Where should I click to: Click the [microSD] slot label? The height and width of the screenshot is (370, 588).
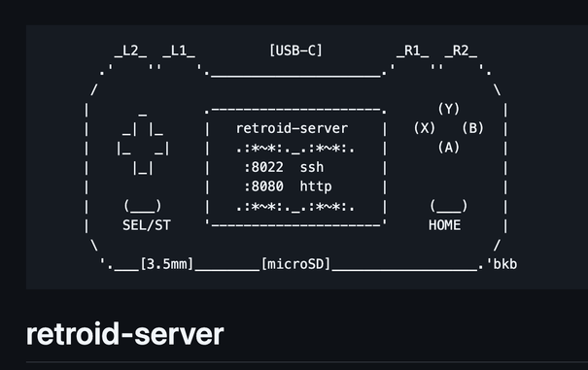[x=295, y=264]
